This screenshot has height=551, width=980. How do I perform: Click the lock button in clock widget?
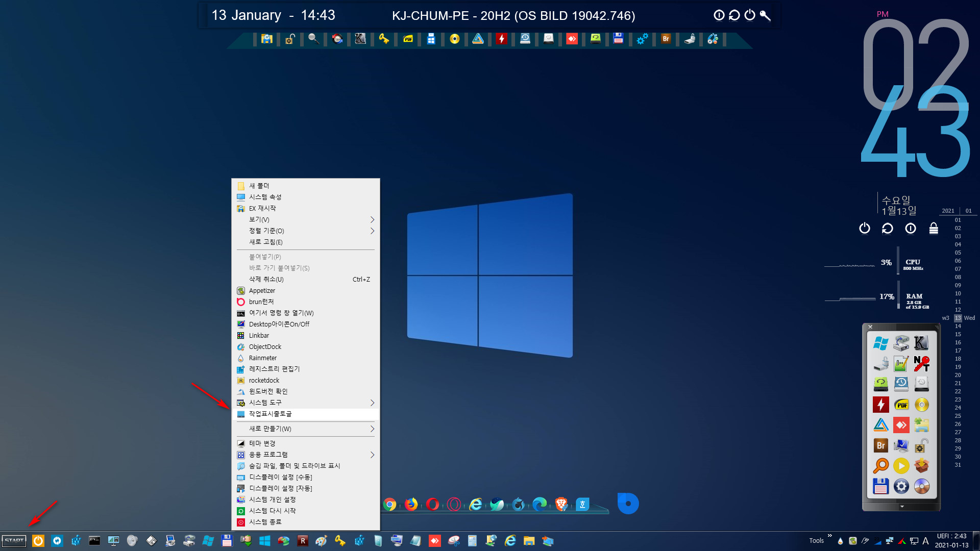934,228
